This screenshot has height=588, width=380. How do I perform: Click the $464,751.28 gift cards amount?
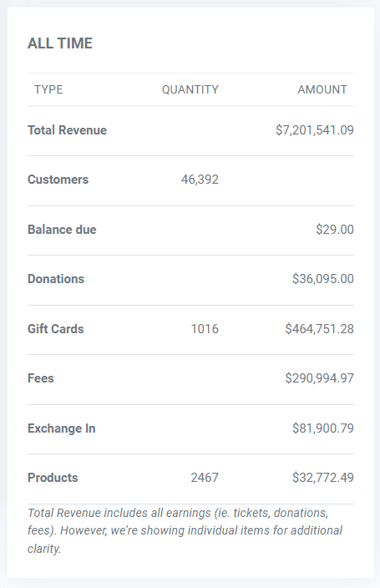[319, 329]
